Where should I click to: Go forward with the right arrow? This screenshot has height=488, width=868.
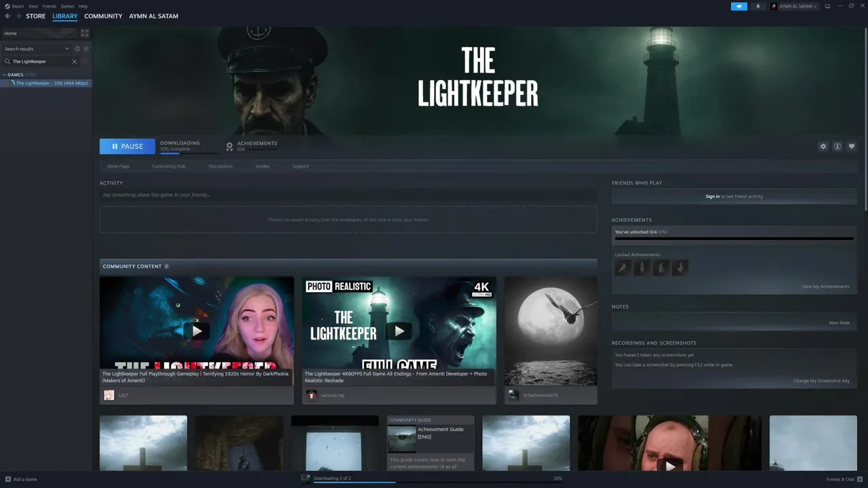pos(18,16)
